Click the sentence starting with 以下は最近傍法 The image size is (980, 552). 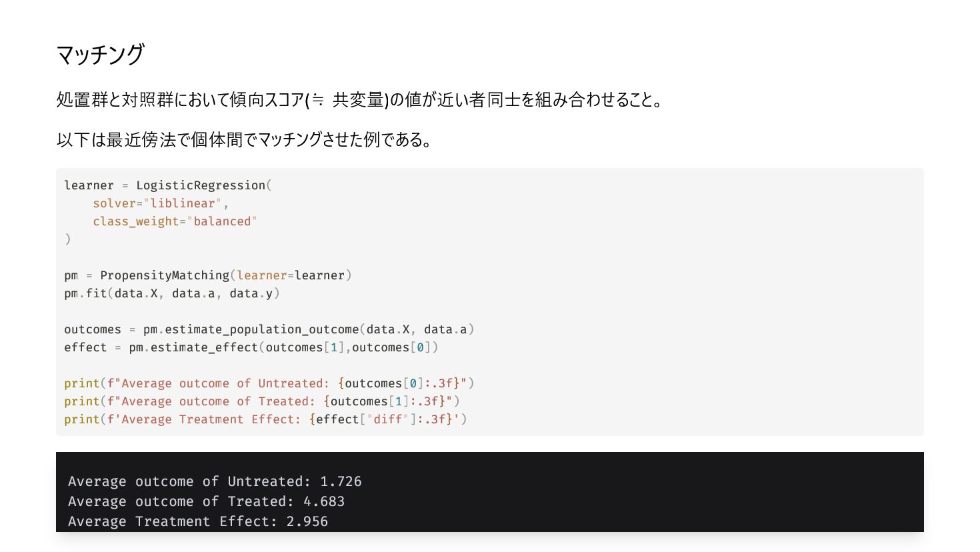pos(245,140)
